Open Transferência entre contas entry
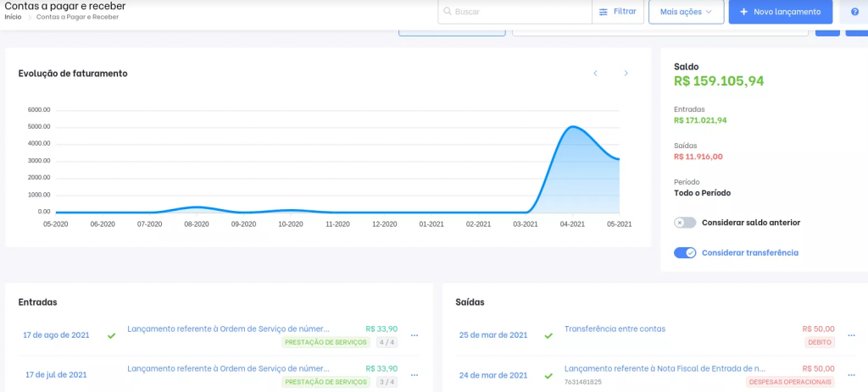This screenshot has height=392, width=868. click(x=615, y=329)
